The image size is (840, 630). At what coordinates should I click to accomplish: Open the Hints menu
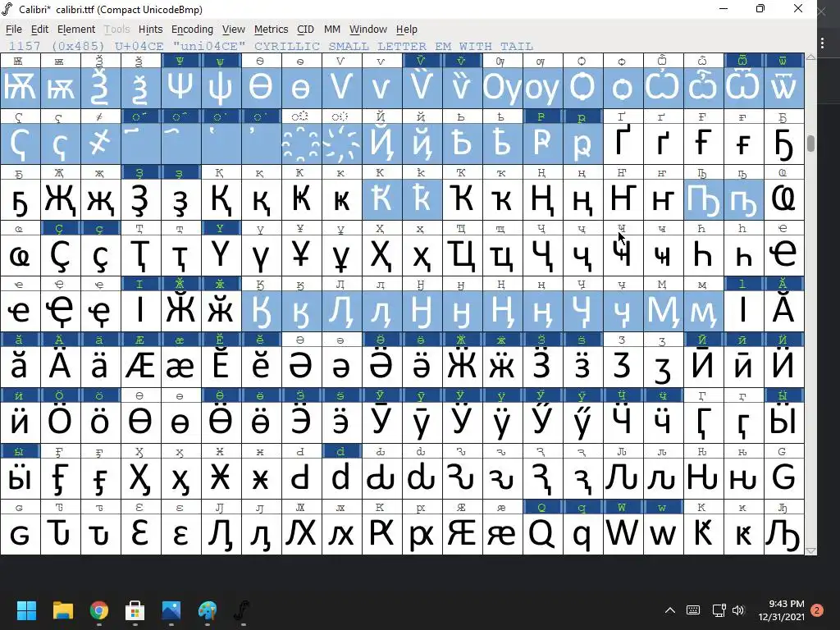(x=151, y=30)
